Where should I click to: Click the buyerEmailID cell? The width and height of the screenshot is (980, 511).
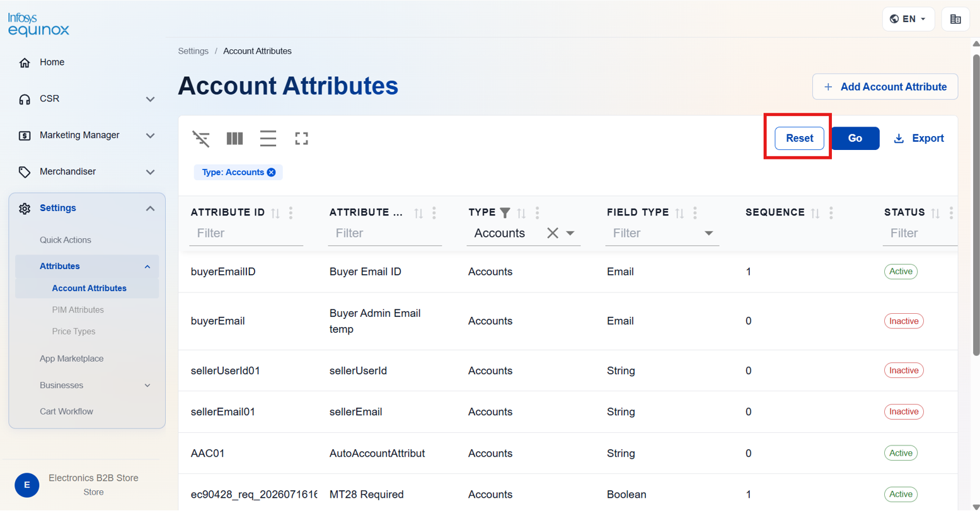pos(223,272)
